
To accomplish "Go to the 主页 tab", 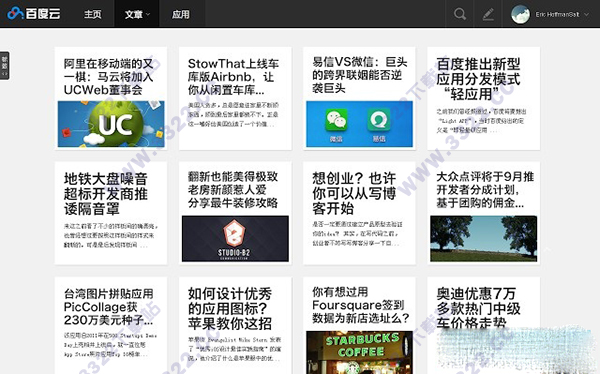I will tap(93, 14).
